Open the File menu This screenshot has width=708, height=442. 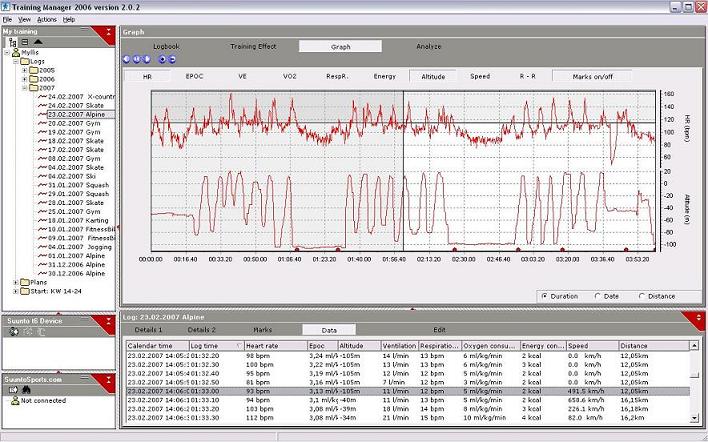pos(7,19)
